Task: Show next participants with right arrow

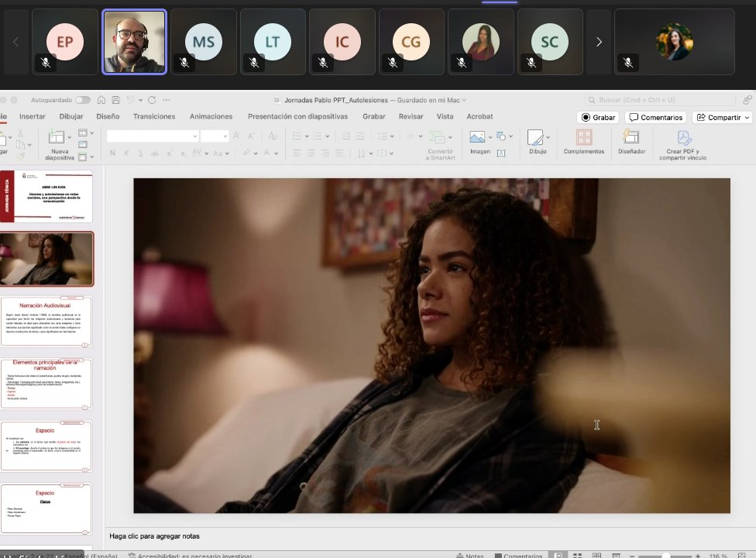Action: click(x=599, y=42)
